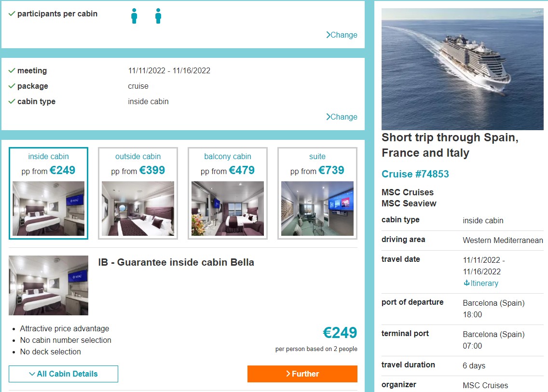Click the €249 per person price

pos(340,333)
